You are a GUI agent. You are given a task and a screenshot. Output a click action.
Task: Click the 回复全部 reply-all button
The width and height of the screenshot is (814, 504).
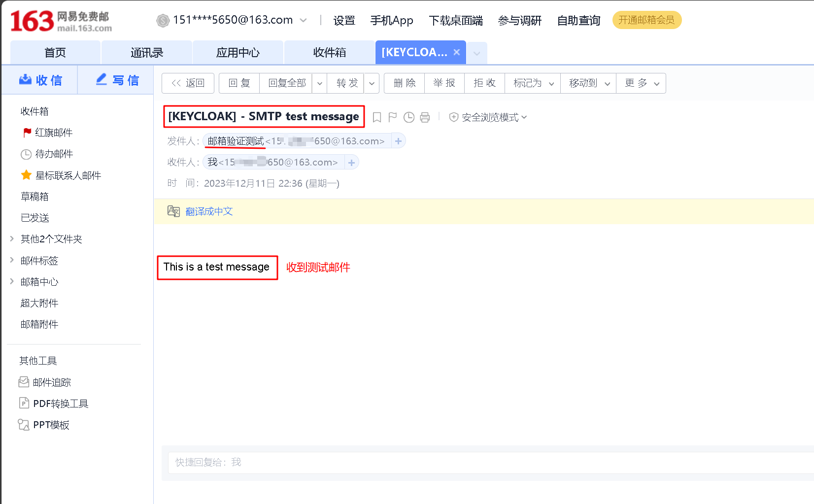tap(286, 83)
